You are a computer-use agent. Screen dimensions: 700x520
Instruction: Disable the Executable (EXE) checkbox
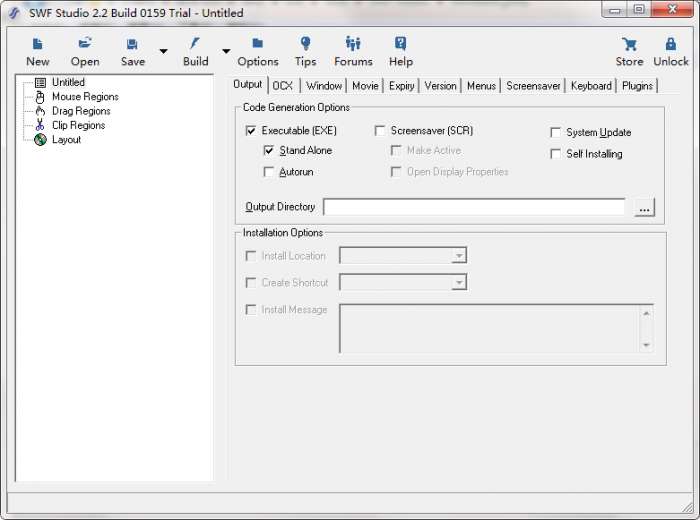point(250,131)
